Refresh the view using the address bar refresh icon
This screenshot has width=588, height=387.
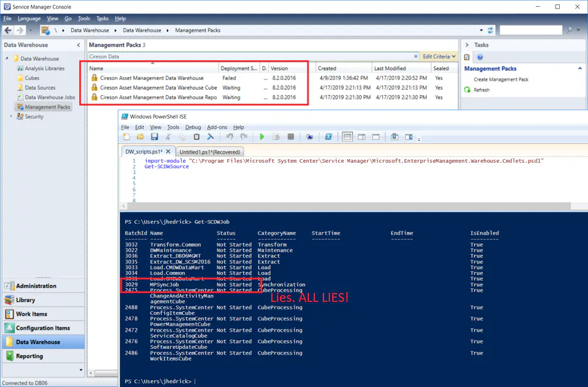pos(490,30)
